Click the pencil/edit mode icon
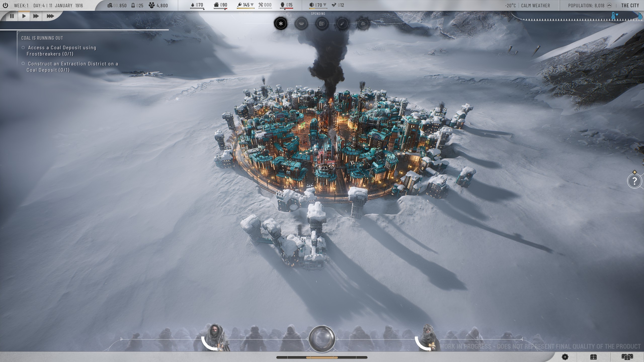 (342, 23)
